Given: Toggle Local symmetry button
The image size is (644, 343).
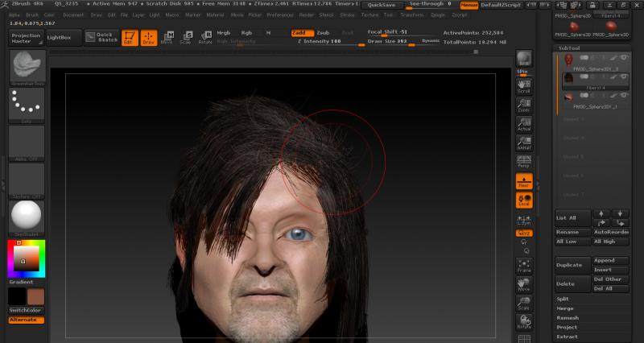Looking at the screenshot, I should 524,200.
